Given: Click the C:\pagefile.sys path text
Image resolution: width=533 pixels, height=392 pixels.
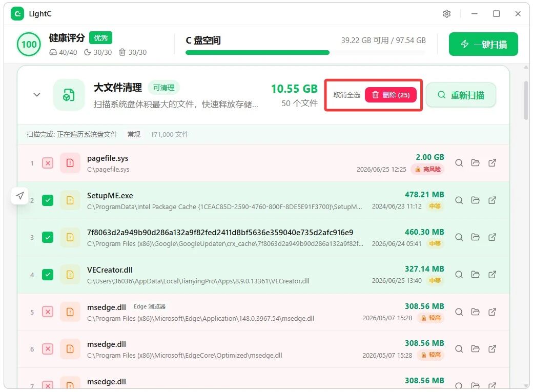Looking at the screenshot, I should pos(108,169).
